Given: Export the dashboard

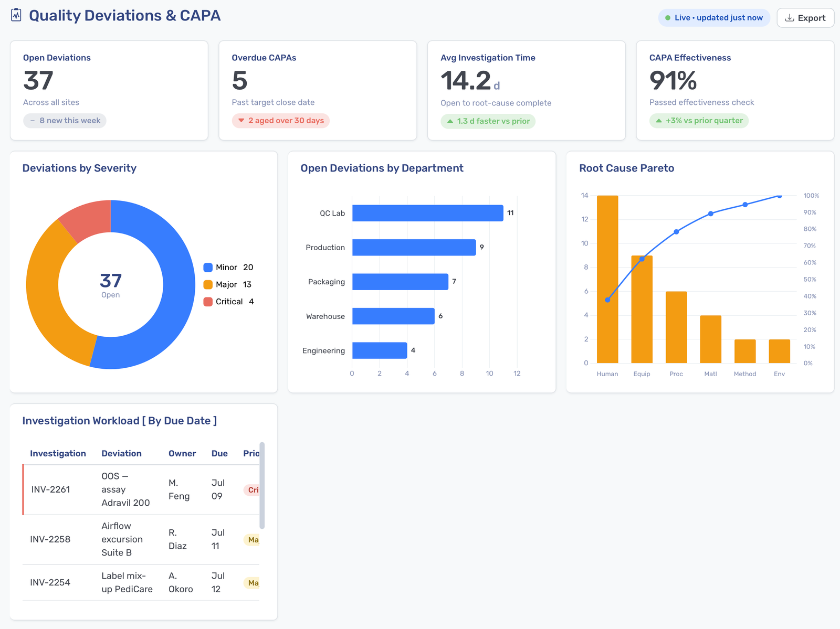Looking at the screenshot, I should coord(805,18).
